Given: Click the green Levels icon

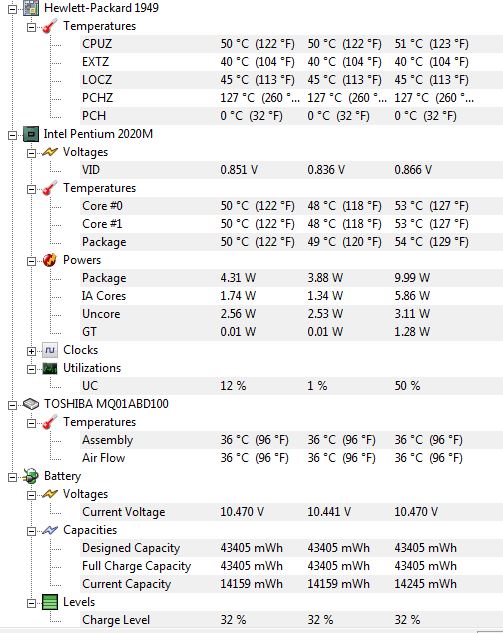Looking at the screenshot, I should tap(50, 602).
